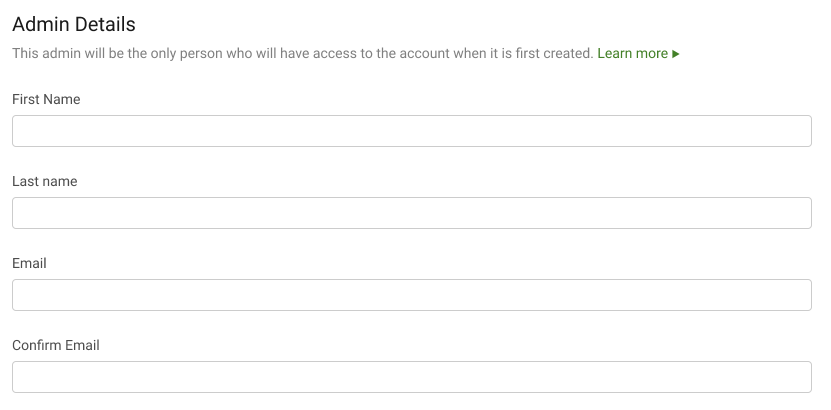Click the Email field label

[30, 264]
